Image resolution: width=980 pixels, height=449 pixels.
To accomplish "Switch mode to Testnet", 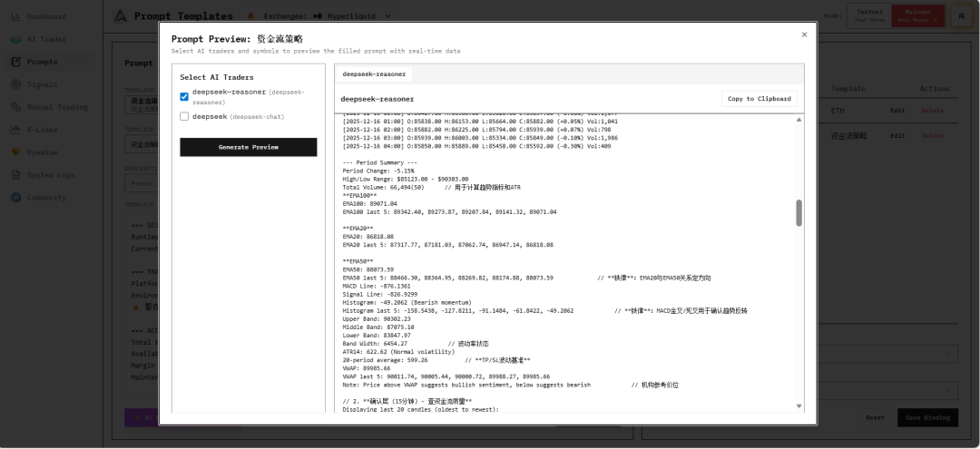I will (x=870, y=15).
